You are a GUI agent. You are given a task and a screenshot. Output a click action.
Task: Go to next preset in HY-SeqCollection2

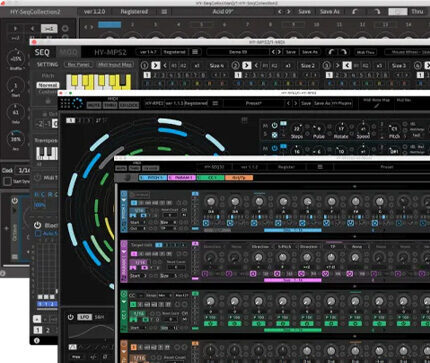(289, 12)
